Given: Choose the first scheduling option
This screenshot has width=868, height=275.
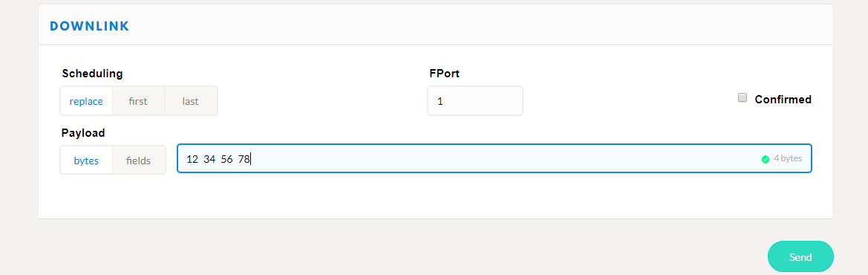Looking at the screenshot, I should [x=138, y=101].
